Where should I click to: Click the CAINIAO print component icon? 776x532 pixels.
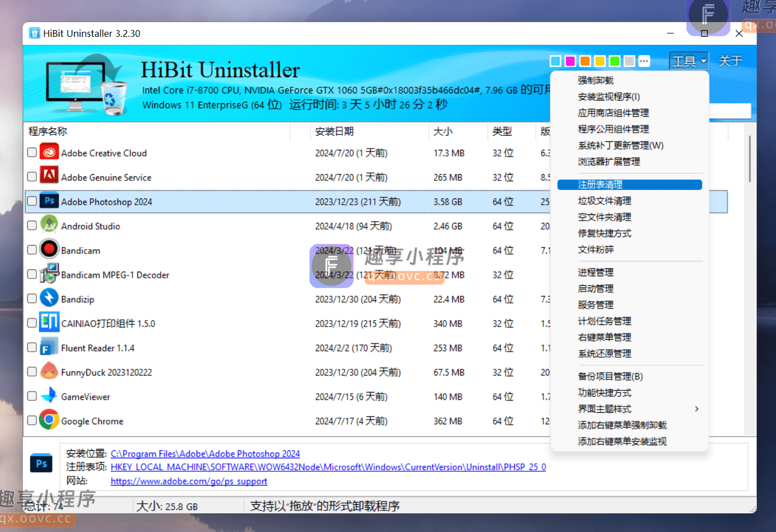point(49,323)
